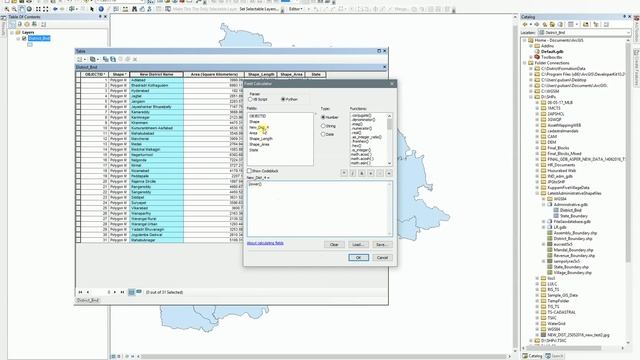The image size is (640, 360).
Task: Select row 1 Adilabad row selector box
Action: click(78, 80)
